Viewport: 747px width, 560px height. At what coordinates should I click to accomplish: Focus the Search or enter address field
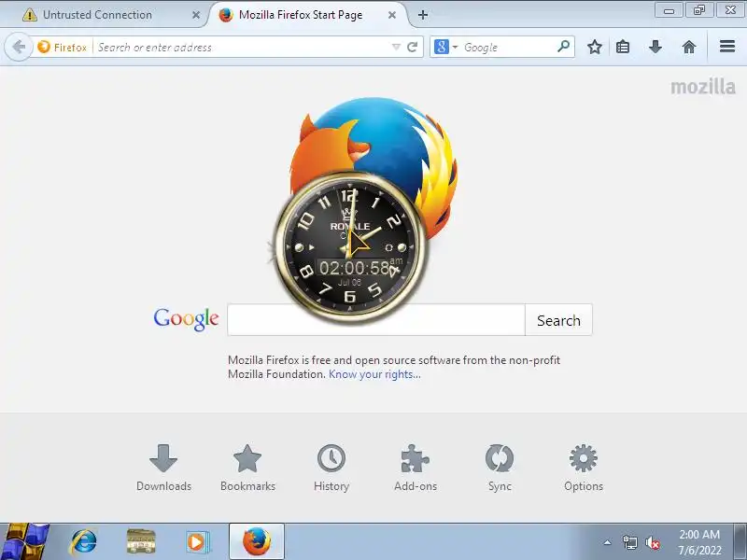click(x=242, y=47)
